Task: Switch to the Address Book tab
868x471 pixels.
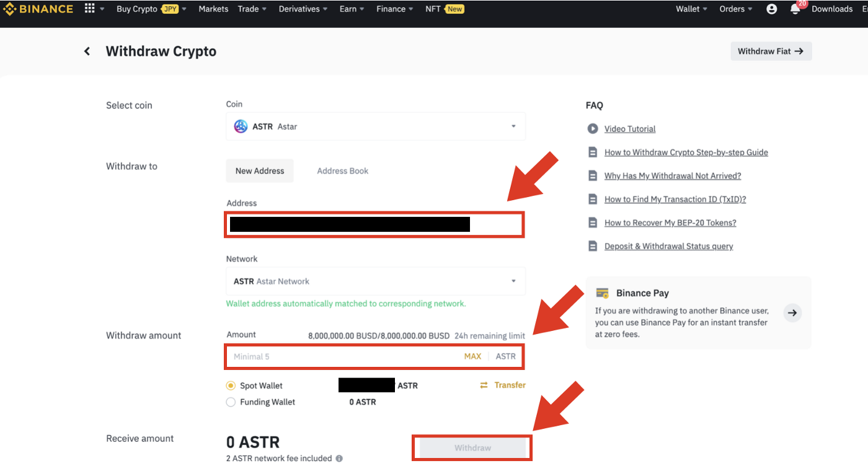Action: pyautogui.click(x=342, y=170)
